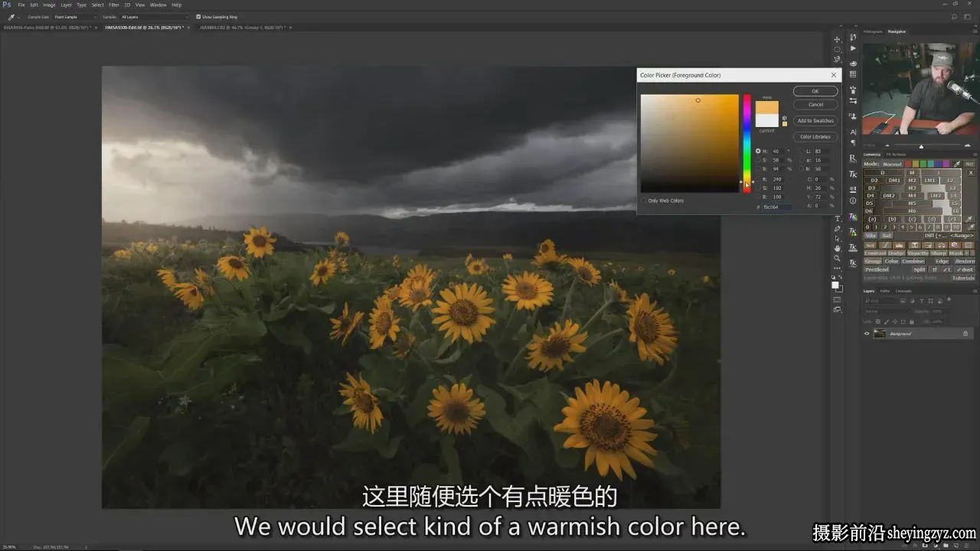Click the new color preview swatch
The height and width of the screenshot is (551, 980).
[x=766, y=107]
